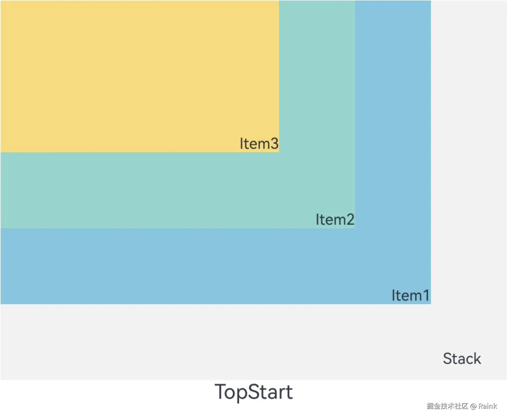Click the word Start in the TopStart caption
This screenshot has height=420, width=507.
(x=269, y=392)
